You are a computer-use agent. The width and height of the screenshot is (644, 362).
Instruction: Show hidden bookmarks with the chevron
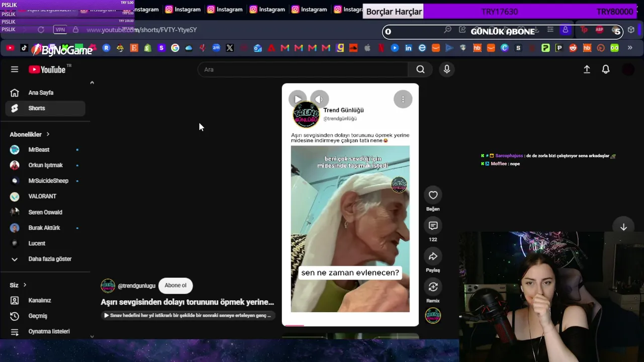pos(630,48)
